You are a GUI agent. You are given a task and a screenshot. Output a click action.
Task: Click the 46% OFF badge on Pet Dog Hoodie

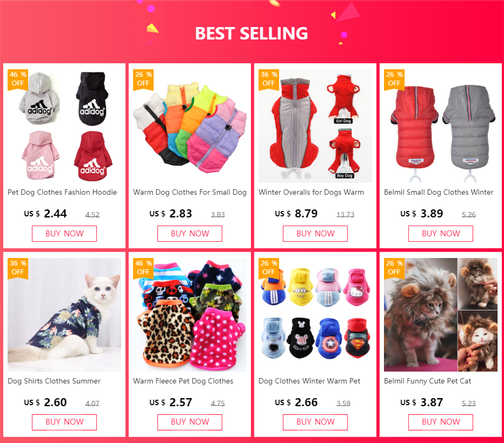point(18,79)
